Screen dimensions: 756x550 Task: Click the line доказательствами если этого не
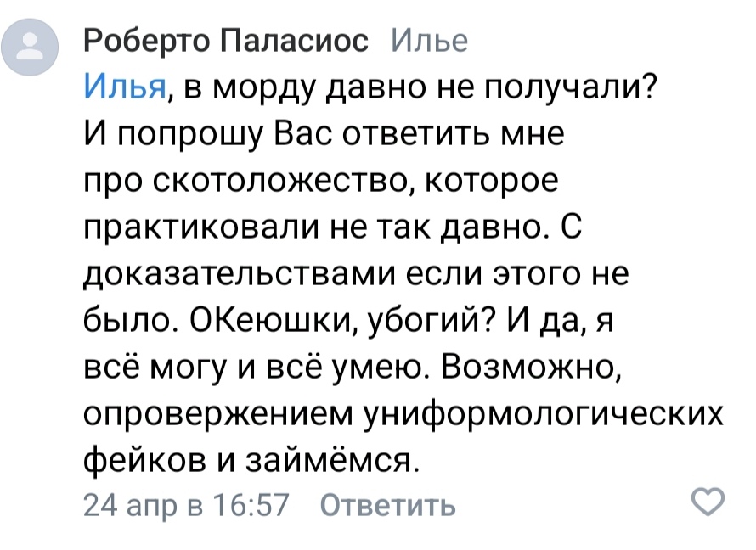pos(356,273)
